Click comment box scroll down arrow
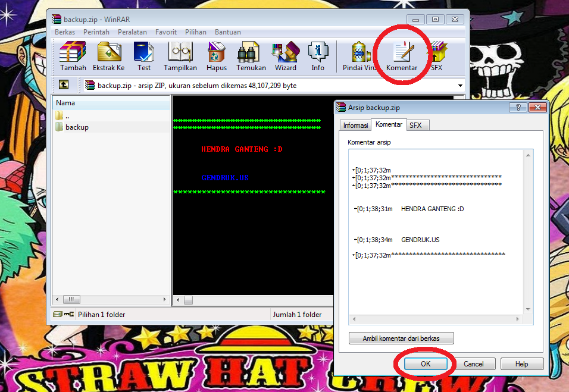 point(528,309)
